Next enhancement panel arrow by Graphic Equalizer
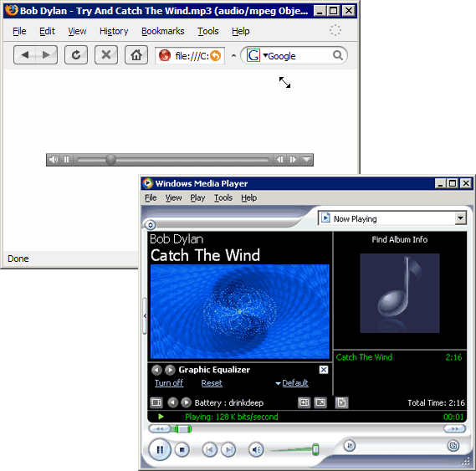The height and width of the screenshot is (471, 476). point(170,370)
